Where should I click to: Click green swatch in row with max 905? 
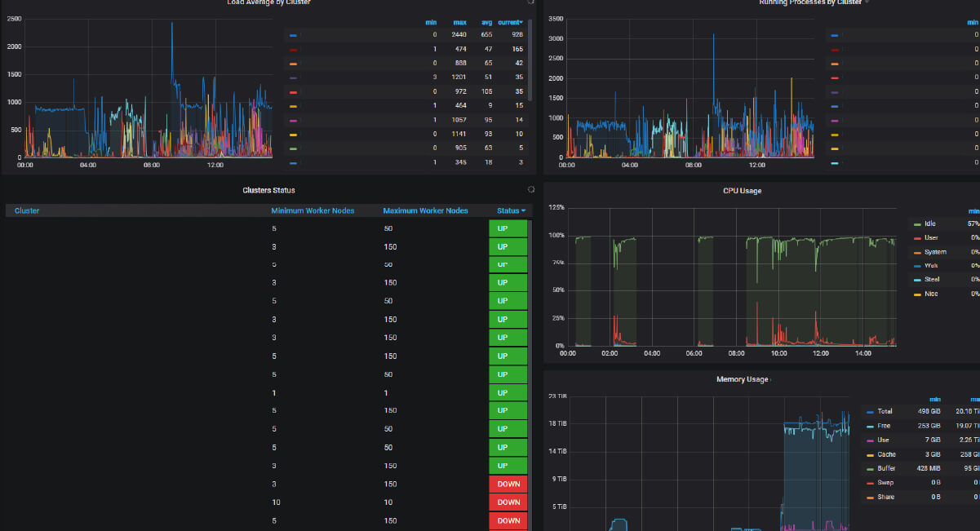point(293,148)
